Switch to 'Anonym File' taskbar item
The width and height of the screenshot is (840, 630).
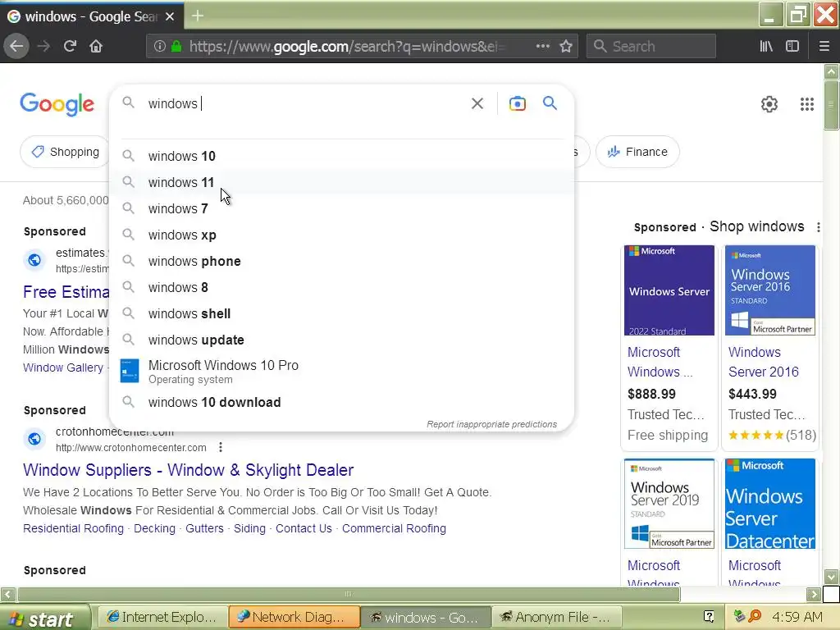(x=556, y=617)
